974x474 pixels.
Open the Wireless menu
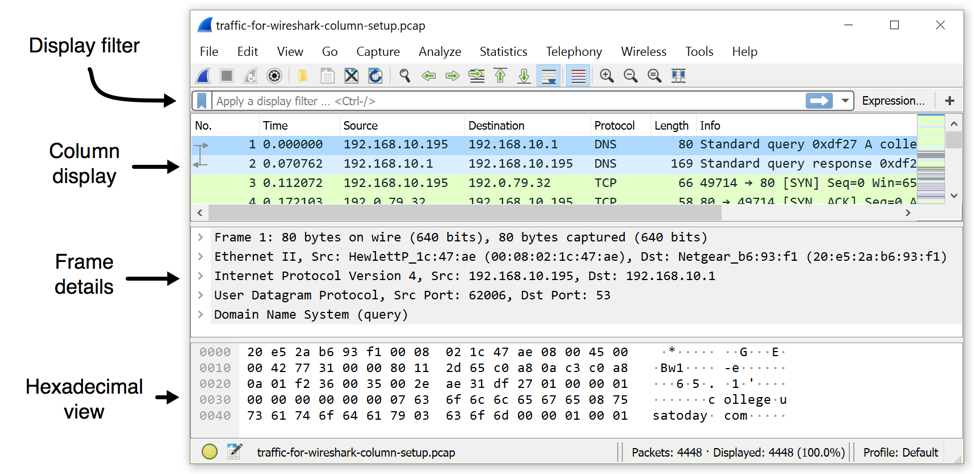(644, 52)
